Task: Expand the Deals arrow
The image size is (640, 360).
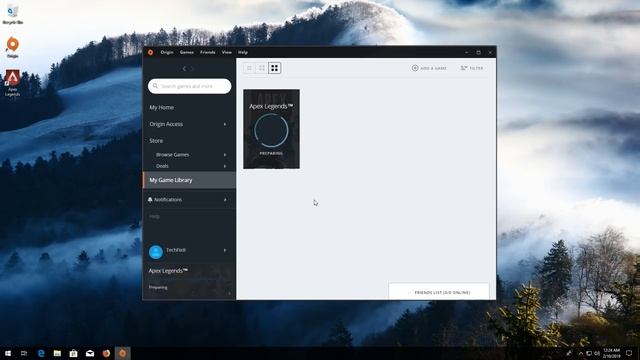Action: [x=225, y=166]
